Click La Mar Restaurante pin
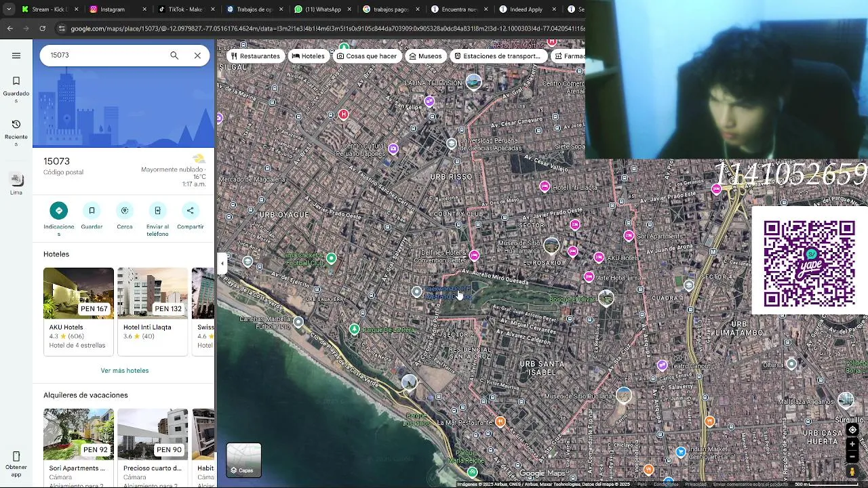Image resolution: width=868 pixels, height=488 pixels. pos(500,422)
